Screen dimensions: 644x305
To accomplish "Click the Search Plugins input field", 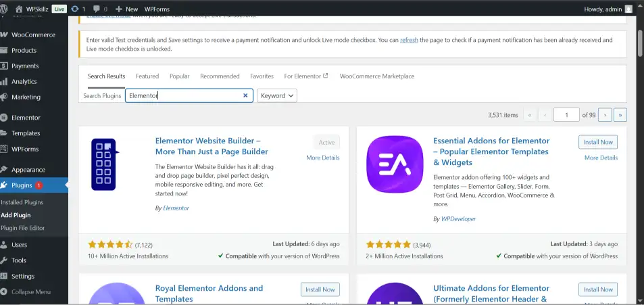I will (x=189, y=95).
